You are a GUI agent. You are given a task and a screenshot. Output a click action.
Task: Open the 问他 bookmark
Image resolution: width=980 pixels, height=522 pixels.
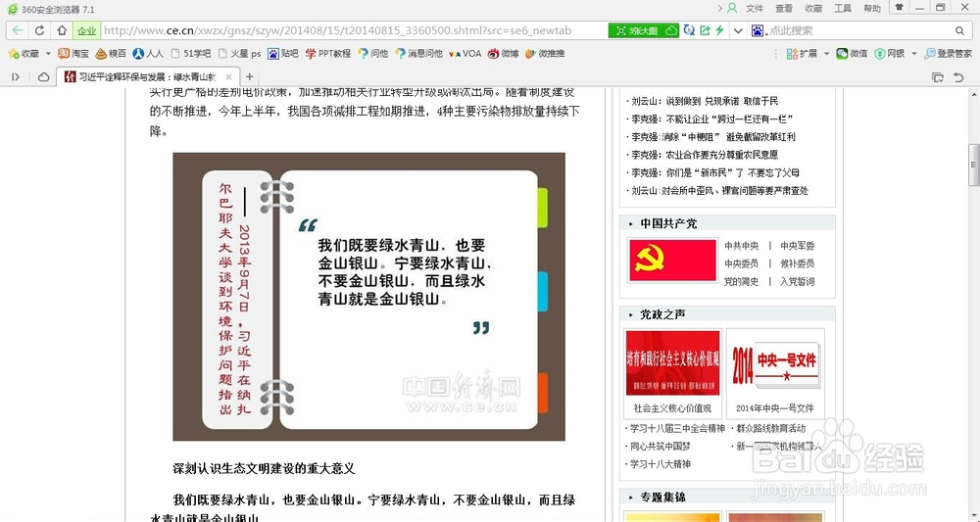coord(372,54)
